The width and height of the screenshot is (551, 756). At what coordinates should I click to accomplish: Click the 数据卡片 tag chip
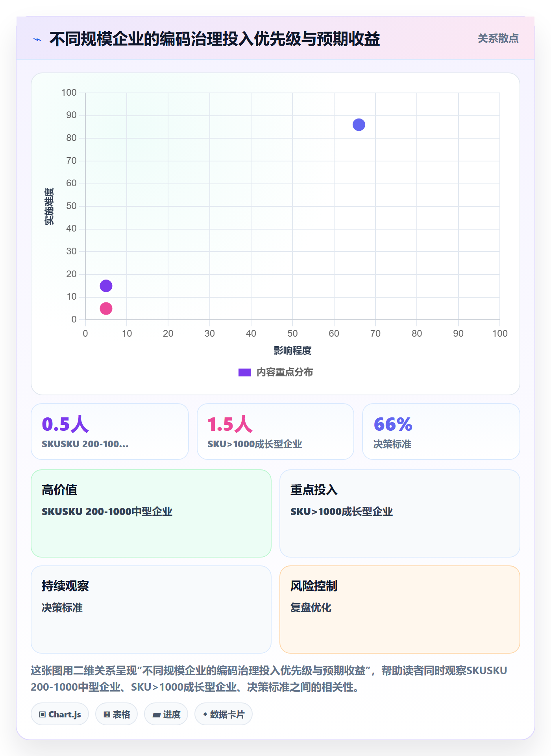pyautogui.click(x=224, y=714)
